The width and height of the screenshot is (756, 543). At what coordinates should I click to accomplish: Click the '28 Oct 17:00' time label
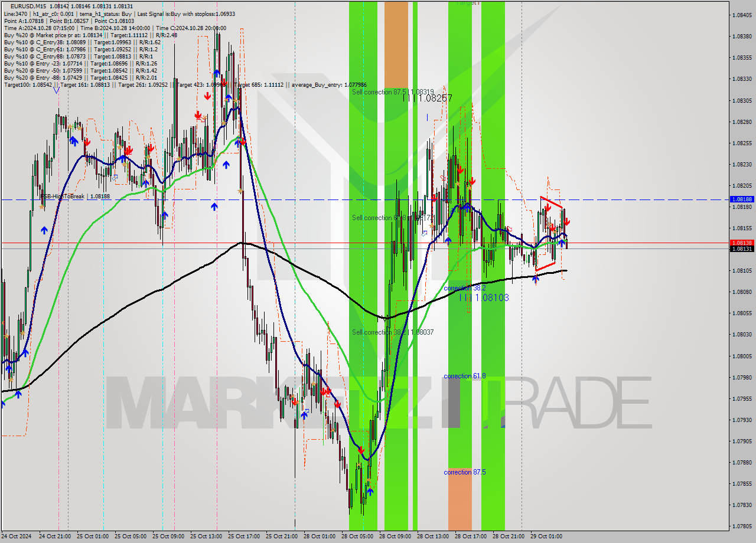pos(471,537)
